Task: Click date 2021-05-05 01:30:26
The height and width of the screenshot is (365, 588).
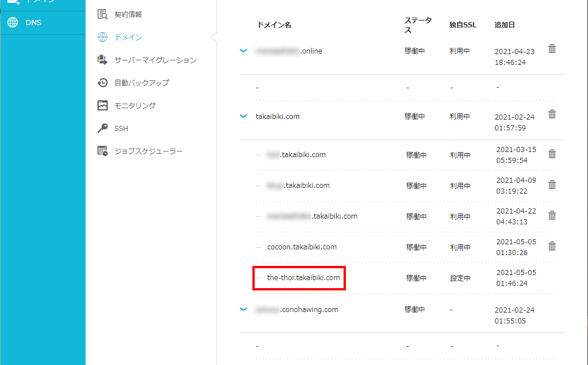Action: point(516,247)
